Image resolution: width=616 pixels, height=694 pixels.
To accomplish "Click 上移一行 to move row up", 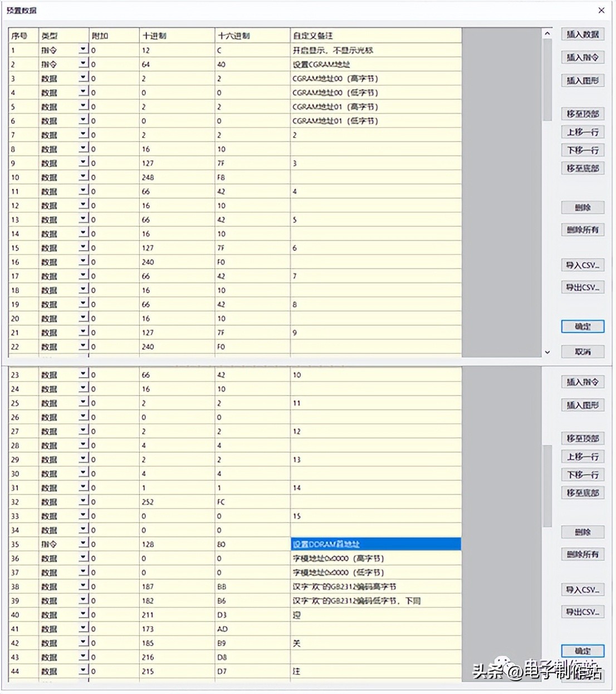I will point(583,132).
